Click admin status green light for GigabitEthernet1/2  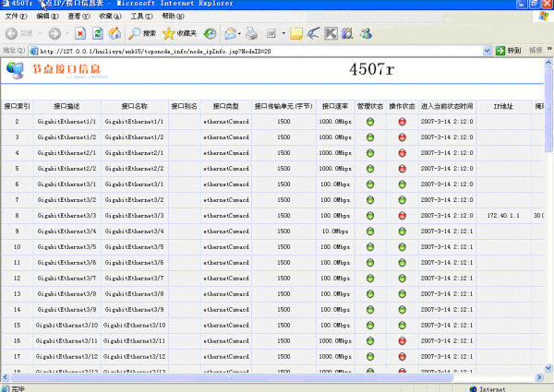point(370,137)
